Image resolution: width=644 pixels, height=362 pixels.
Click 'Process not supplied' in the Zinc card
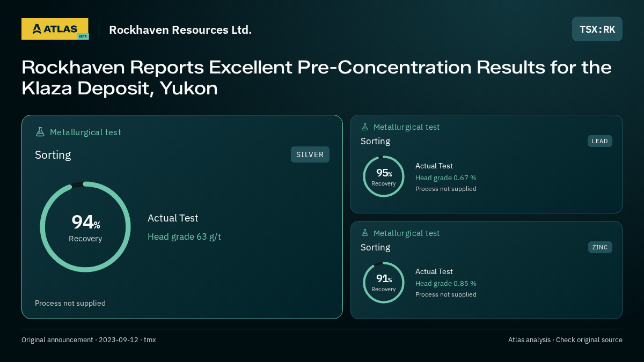click(x=446, y=294)
